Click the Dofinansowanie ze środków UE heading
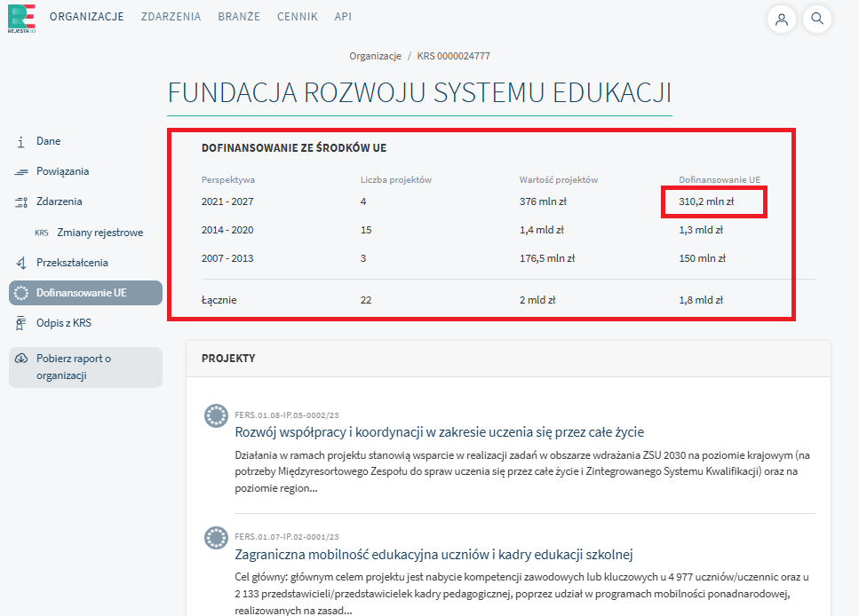Screen dimensions: 859x616 click(x=294, y=148)
